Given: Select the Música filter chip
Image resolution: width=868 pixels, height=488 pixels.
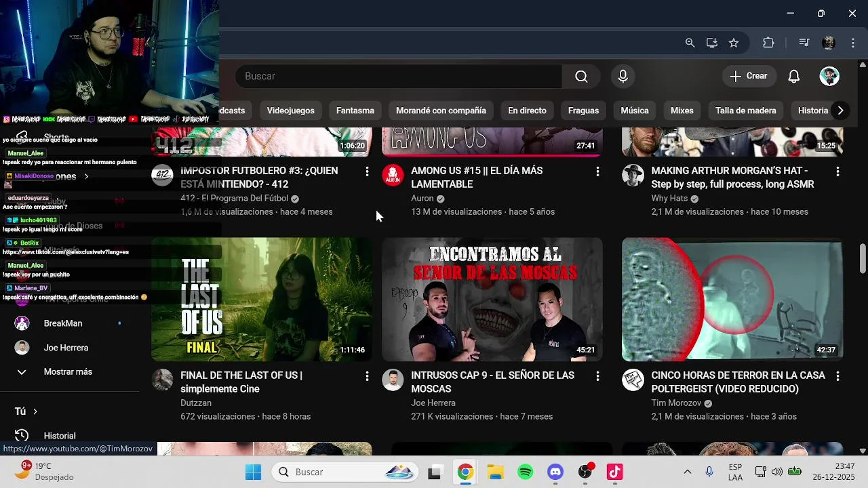Looking at the screenshot, I should [x=635, y=110].
